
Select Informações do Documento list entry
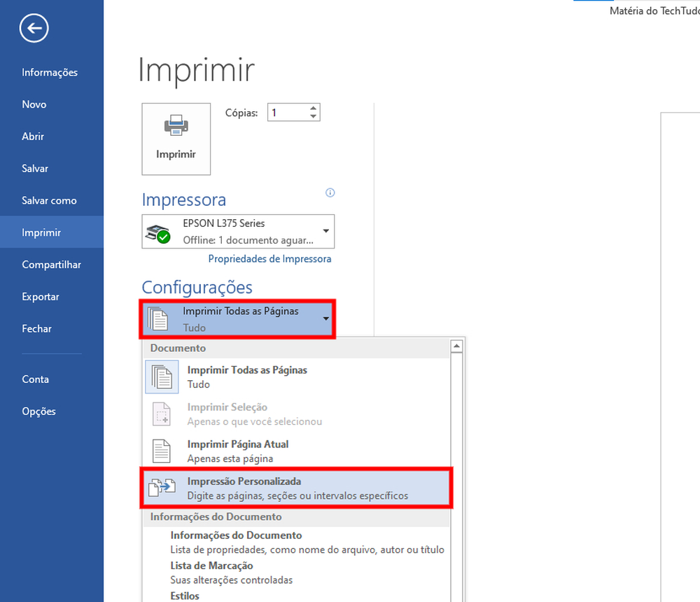coord(236,535)
